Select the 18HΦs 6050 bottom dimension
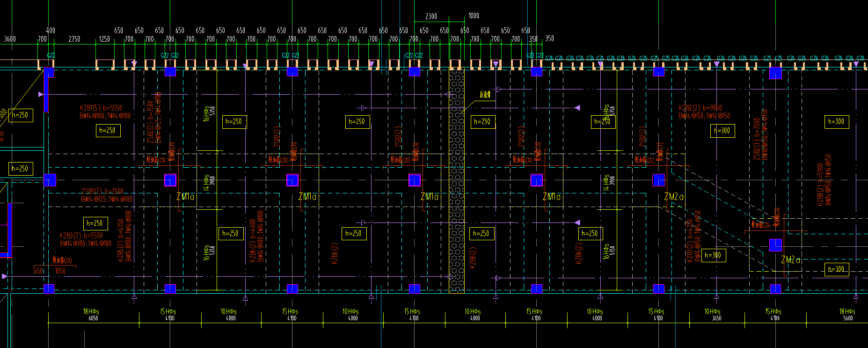868x348 pixels. pos(91,314)
